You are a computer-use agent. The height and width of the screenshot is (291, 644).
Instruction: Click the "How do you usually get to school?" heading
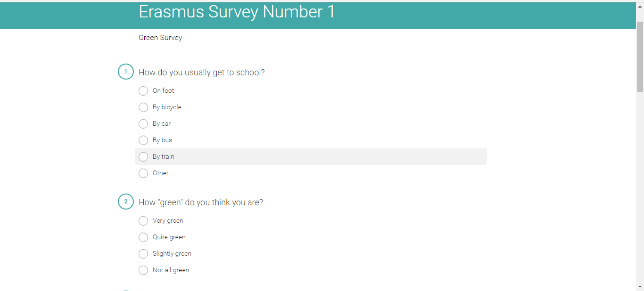point(202,73)
